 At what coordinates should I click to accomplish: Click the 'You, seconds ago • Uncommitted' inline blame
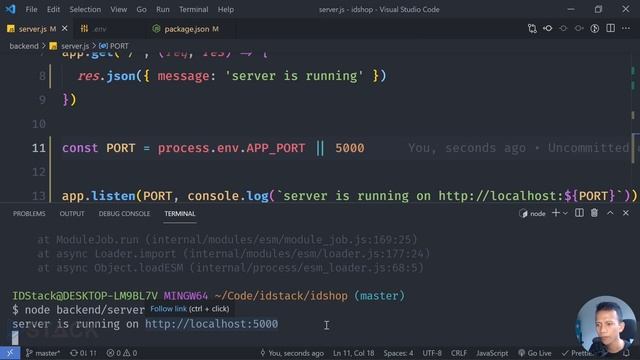518,148
